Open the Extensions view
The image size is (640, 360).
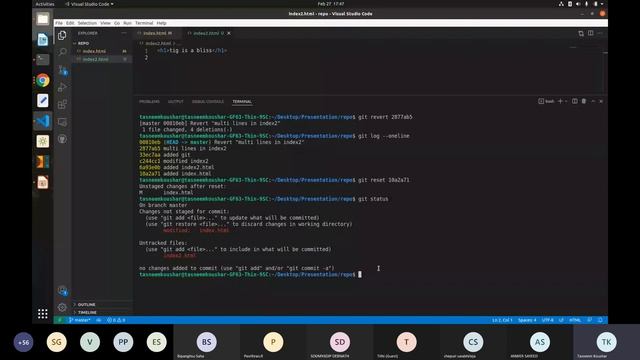pos(62,104)
